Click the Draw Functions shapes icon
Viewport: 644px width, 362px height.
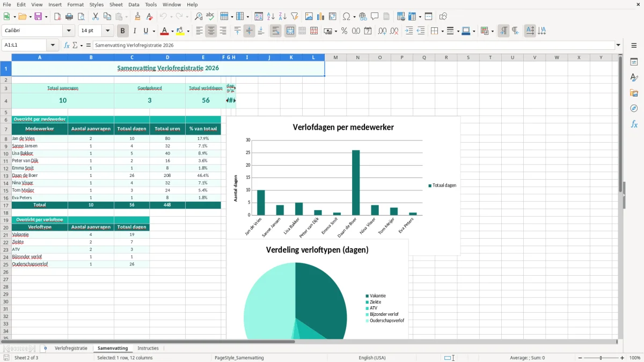443,17
